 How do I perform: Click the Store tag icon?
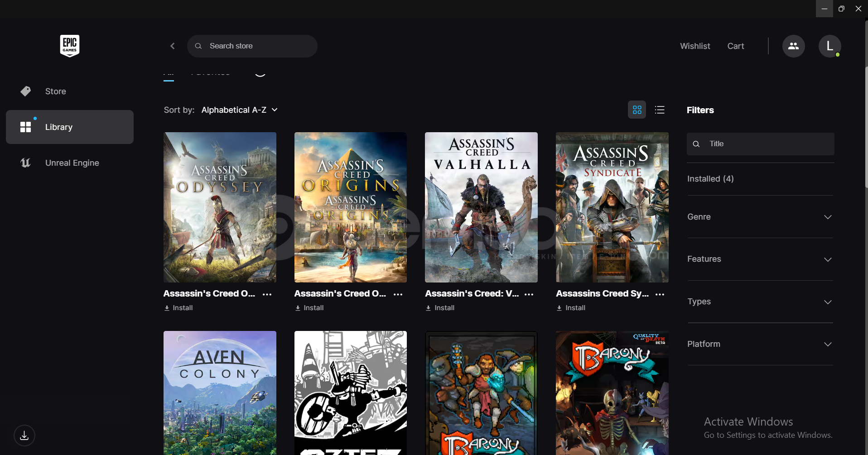click(26, 91)
